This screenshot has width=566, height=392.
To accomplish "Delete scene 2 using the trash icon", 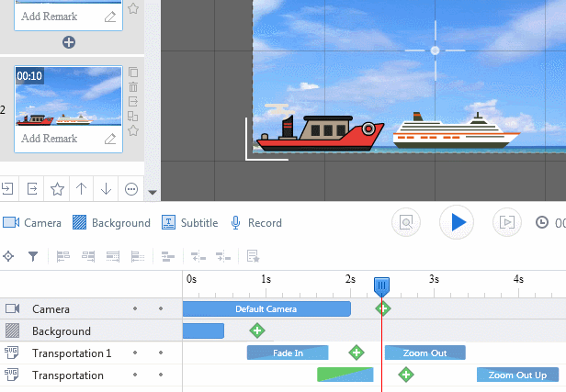I will pyautogui.click(x=133, y=86).
